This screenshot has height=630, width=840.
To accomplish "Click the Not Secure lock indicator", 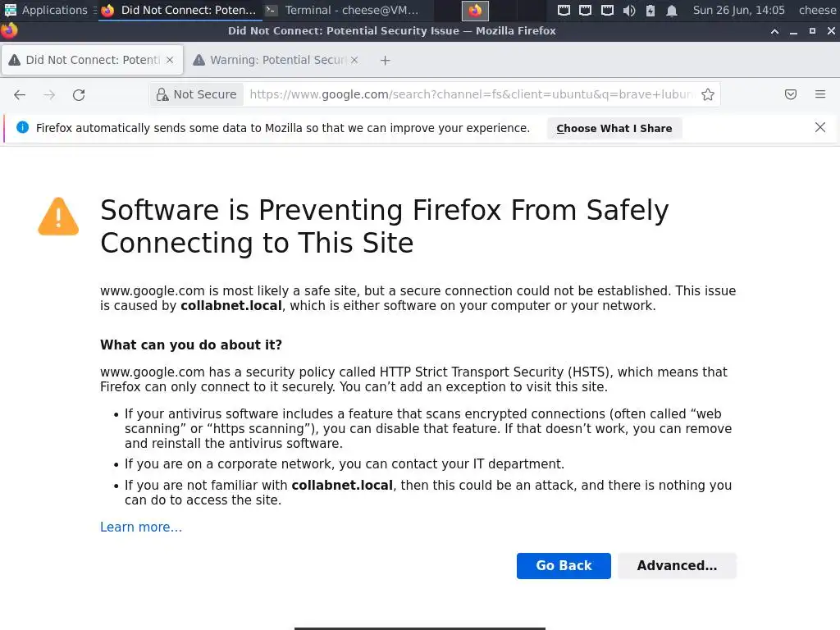I will [197, 95].
